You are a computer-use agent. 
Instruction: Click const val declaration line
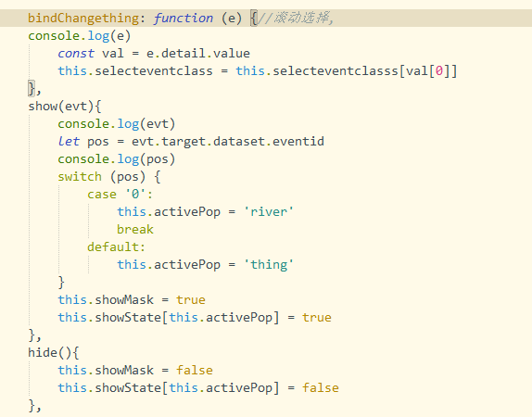click(154, 54)
